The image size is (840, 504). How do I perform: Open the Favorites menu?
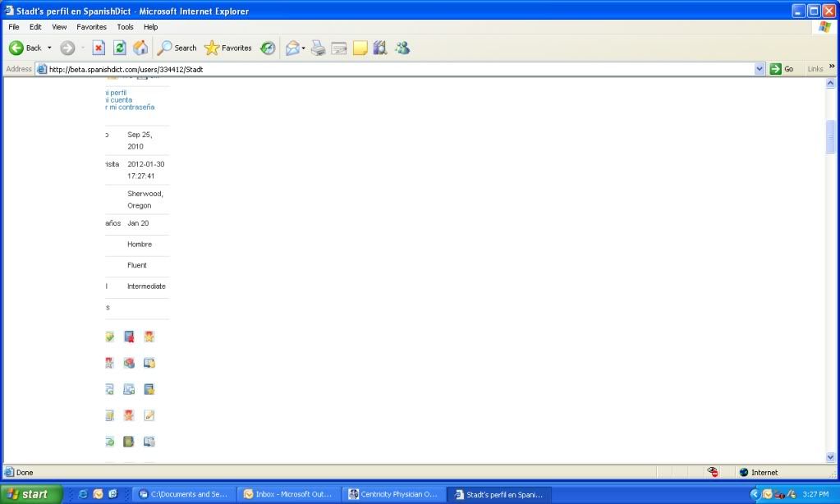click(91, 26)
